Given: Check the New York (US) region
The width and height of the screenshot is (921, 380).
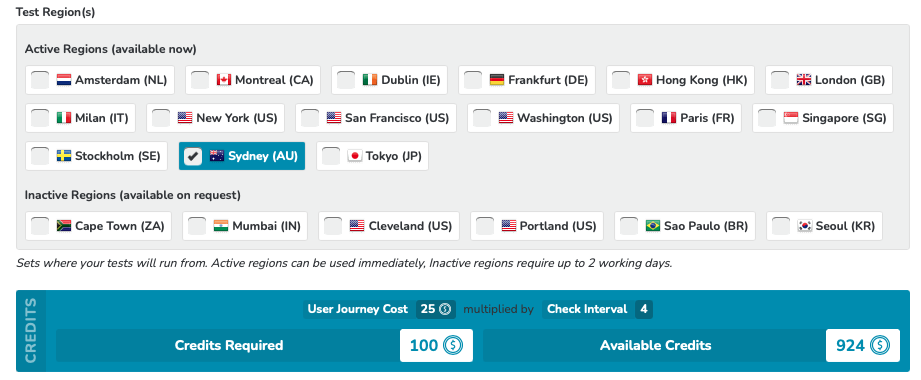Looking at the screenshot, I should [161, 118].
